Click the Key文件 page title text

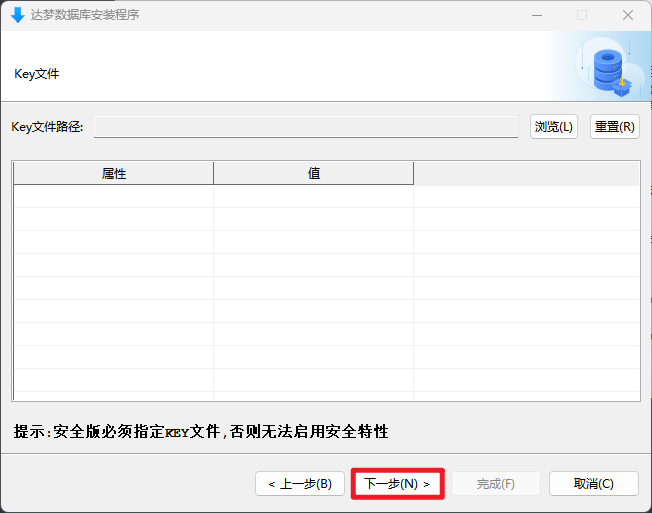(x=37, y=74)
